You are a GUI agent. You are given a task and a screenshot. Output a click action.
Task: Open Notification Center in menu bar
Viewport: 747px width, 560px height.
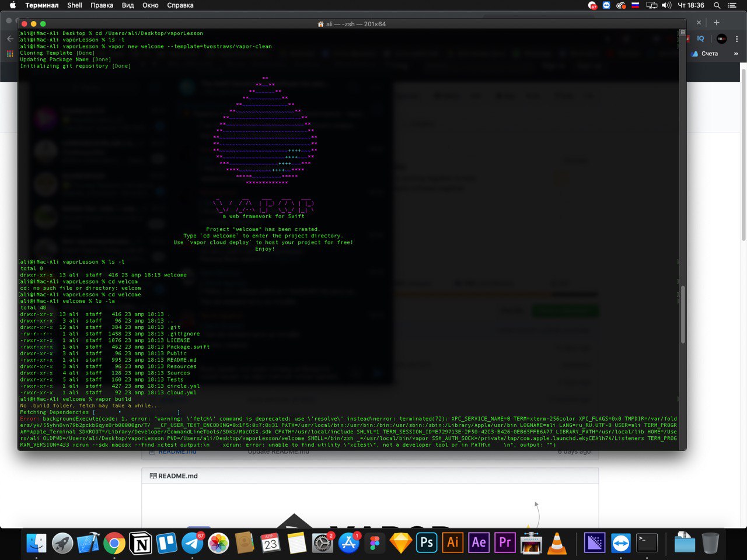(x=732, y=5)
